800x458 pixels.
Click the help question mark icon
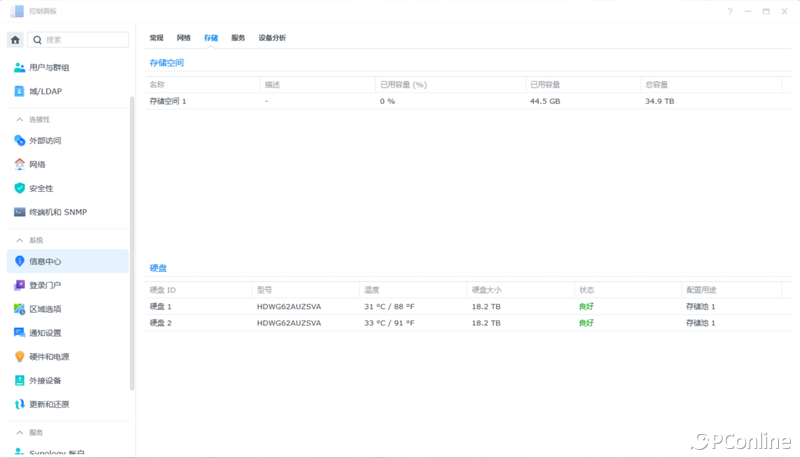(x=730, y=11)
